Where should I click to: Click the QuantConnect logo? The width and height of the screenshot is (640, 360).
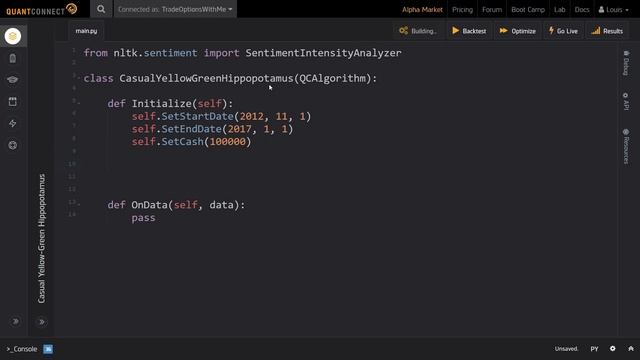pos(42,9)
